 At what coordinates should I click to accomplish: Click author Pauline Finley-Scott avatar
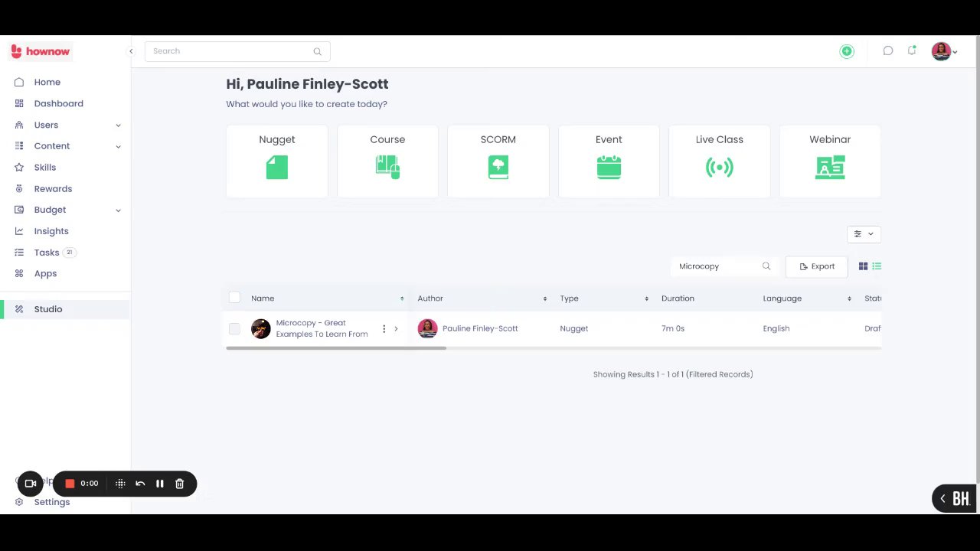(x=427, y=328)
